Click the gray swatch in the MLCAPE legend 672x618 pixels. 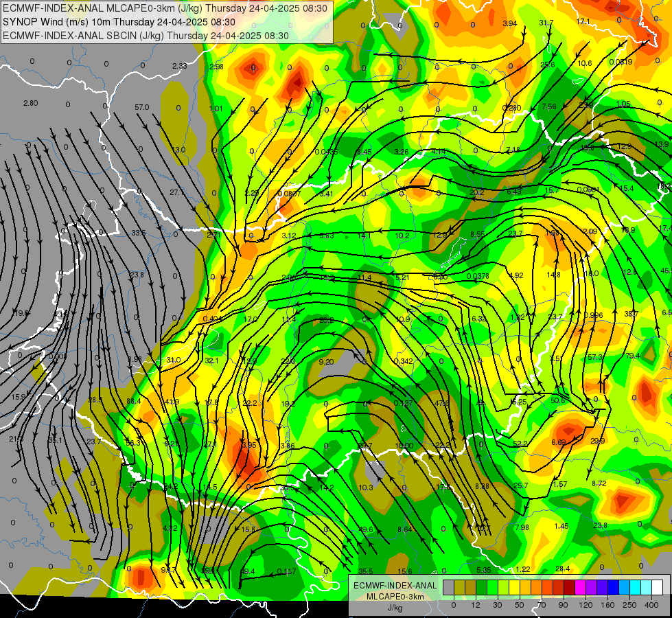(x=449, y=587)
